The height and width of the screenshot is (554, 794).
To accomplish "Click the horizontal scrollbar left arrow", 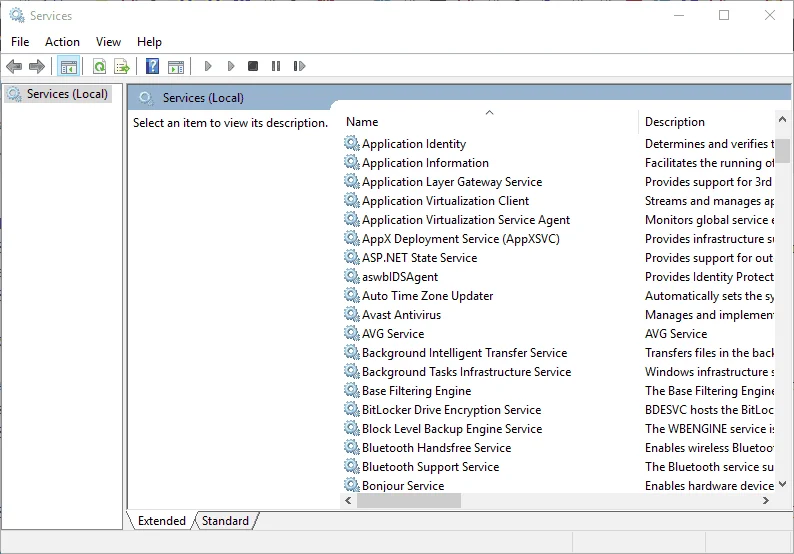I will pyautogui.click(x=348, y=500).
